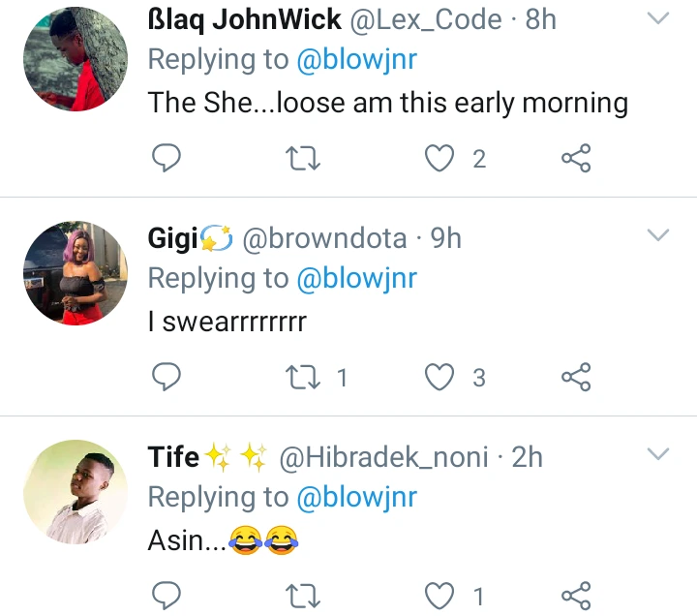Retweet Tife's 'Asin...' tweet
Screen dimensions: 697x616
tap(302, 596)
